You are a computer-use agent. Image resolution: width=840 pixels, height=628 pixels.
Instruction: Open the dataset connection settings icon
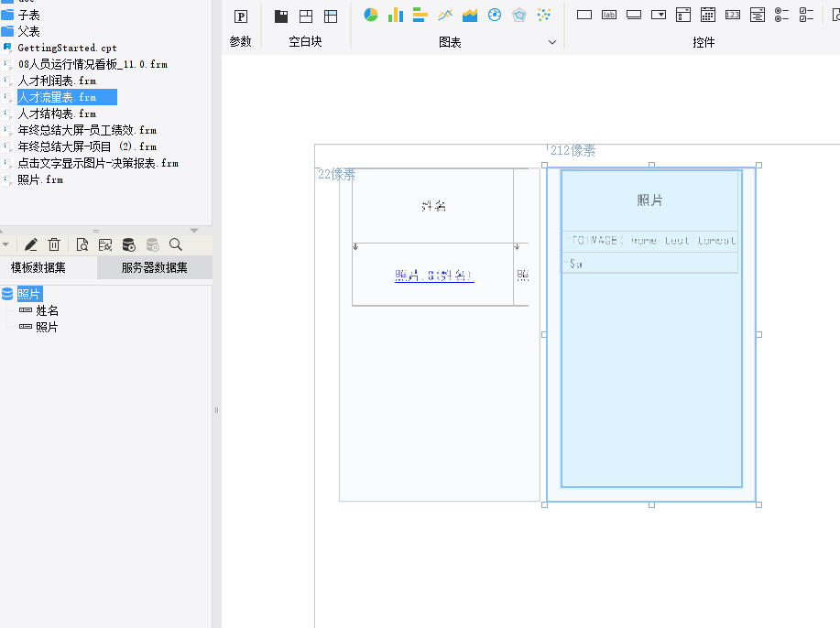click(x=105, y=244)
